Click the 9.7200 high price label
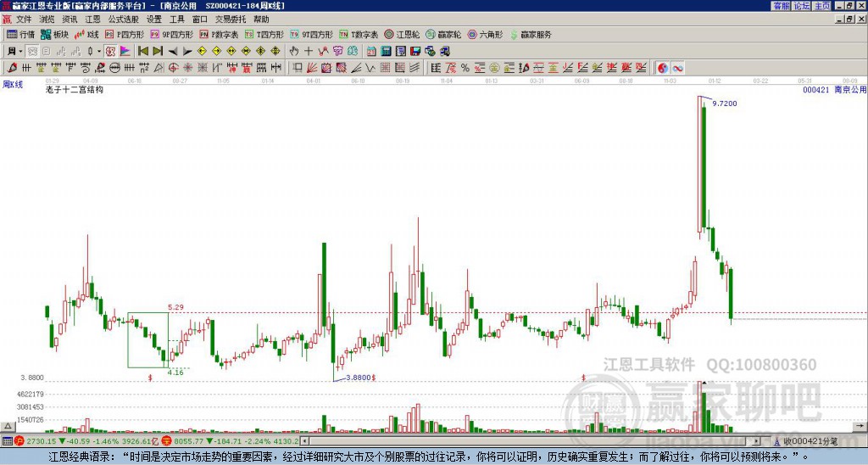The width and height of the screenshot is (868, 465). coord(725,104)
